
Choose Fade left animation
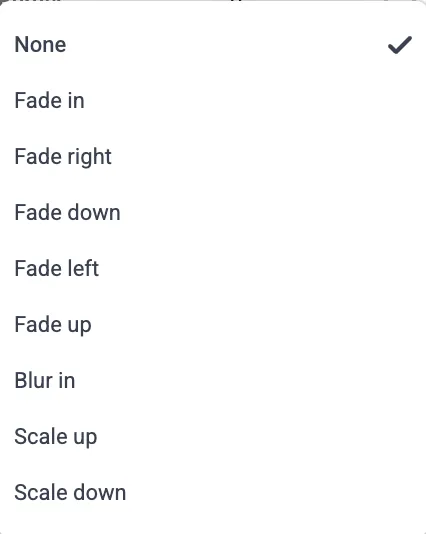(213, 268)
